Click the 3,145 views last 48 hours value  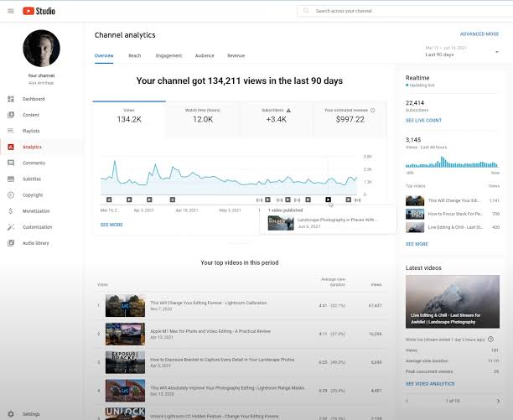coord(413,140)
